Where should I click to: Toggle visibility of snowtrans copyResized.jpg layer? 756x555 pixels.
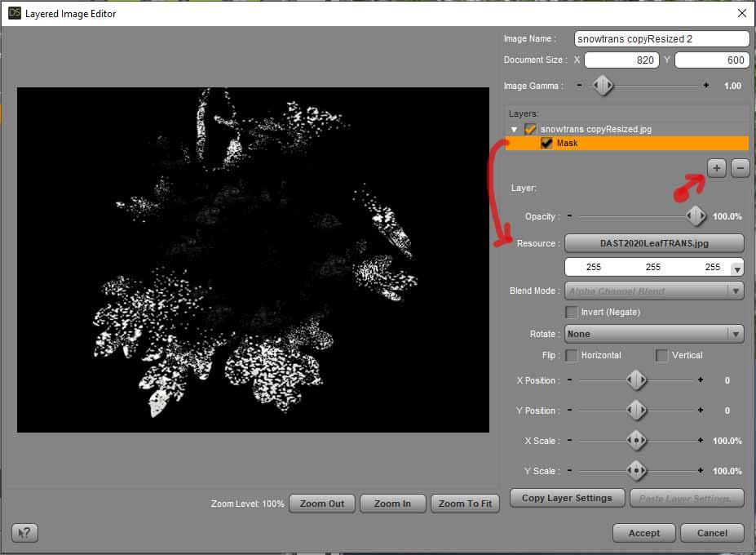point(530,129)
